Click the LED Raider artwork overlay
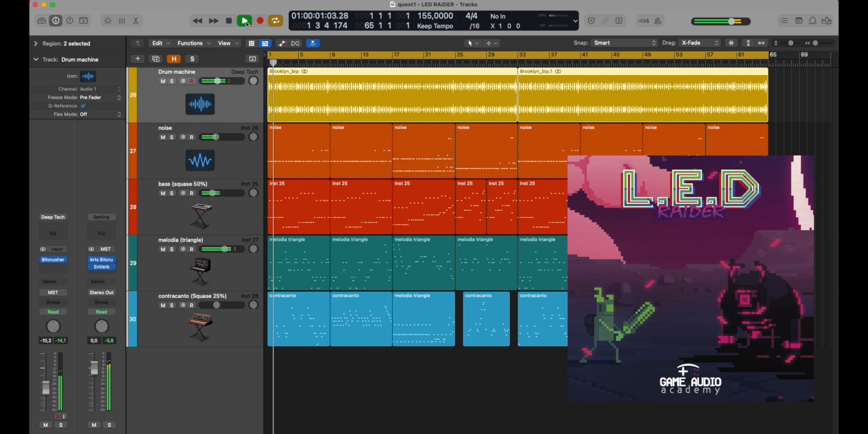868x434 pixels. pyautogui.click(x=691, y=278)
